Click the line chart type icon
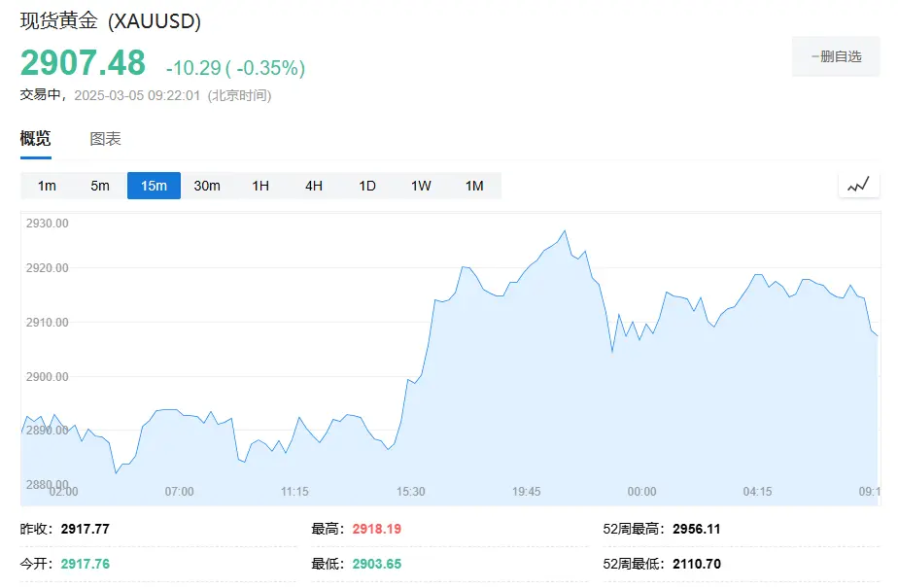 pyautogui.click(x=858, y=185)
